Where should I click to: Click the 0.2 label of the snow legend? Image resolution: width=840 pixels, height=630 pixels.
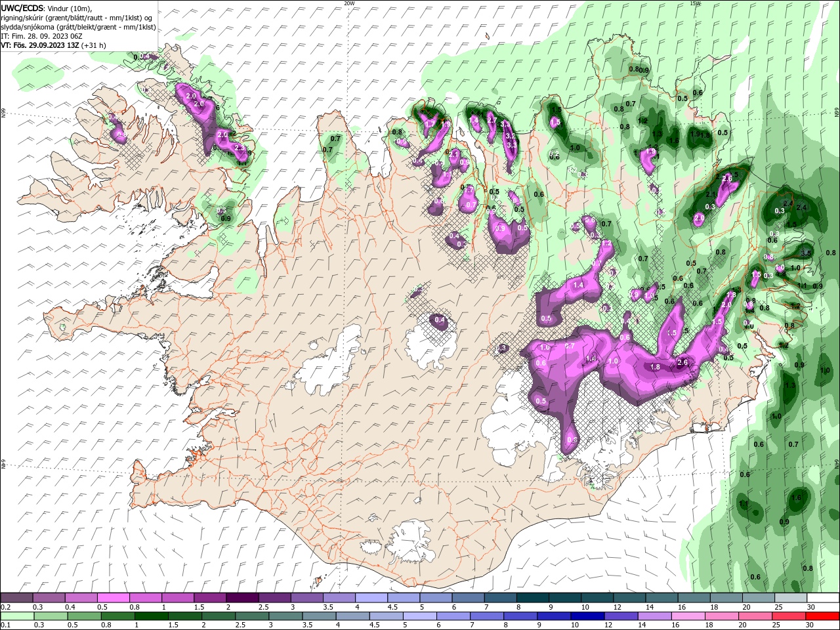coord(5,607)
